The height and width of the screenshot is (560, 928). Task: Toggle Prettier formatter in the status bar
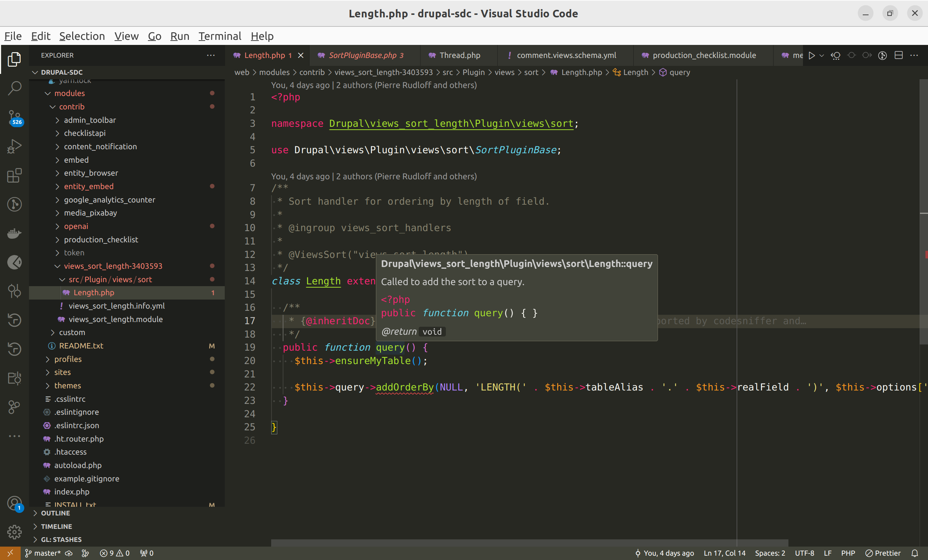883,553
